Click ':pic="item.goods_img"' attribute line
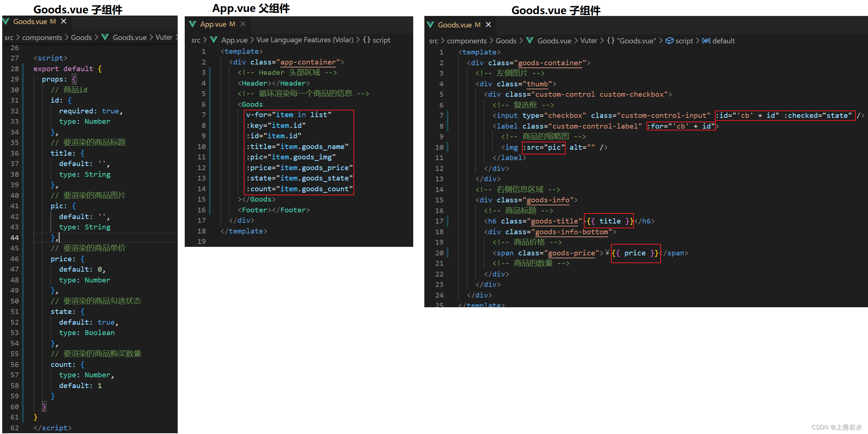The width and height of the screenshot is (868, 434). pos(291,157)
